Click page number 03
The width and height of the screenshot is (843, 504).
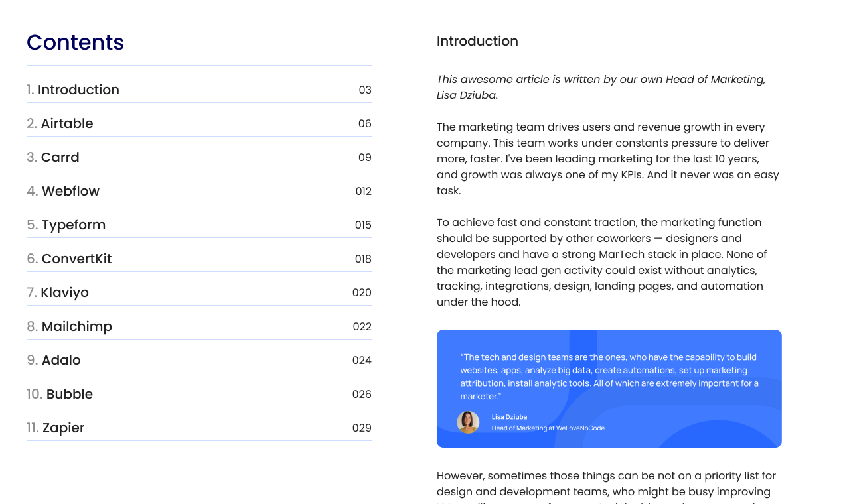pos(365,90)
